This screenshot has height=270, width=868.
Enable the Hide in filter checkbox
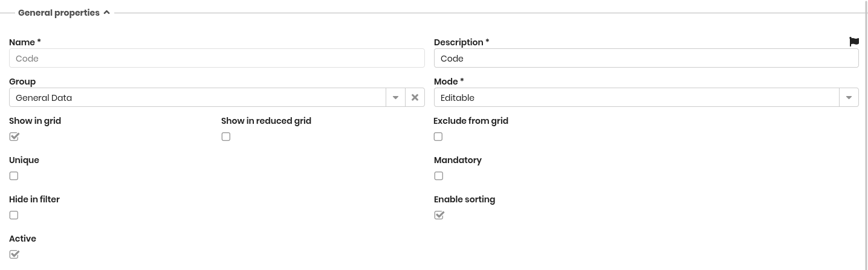14,215
